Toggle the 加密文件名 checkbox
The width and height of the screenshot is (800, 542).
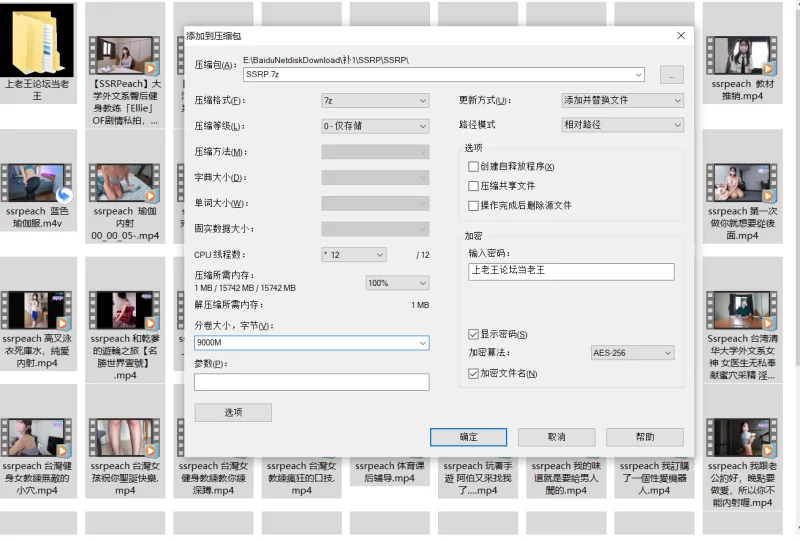click(x=473, y=374)
